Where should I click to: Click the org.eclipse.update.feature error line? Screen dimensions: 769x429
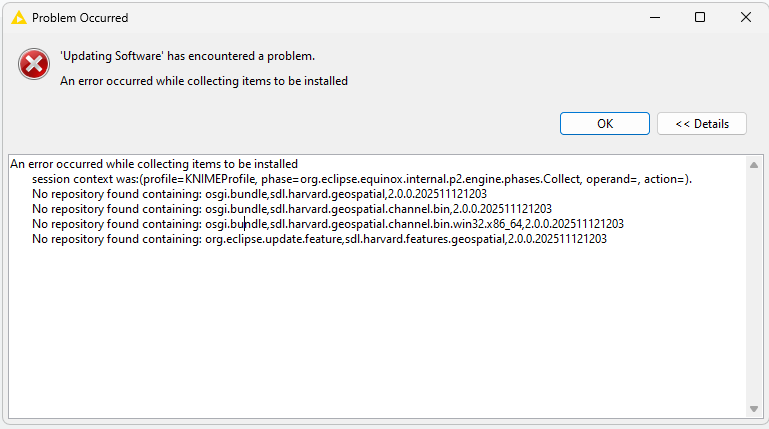pos(319,239)
